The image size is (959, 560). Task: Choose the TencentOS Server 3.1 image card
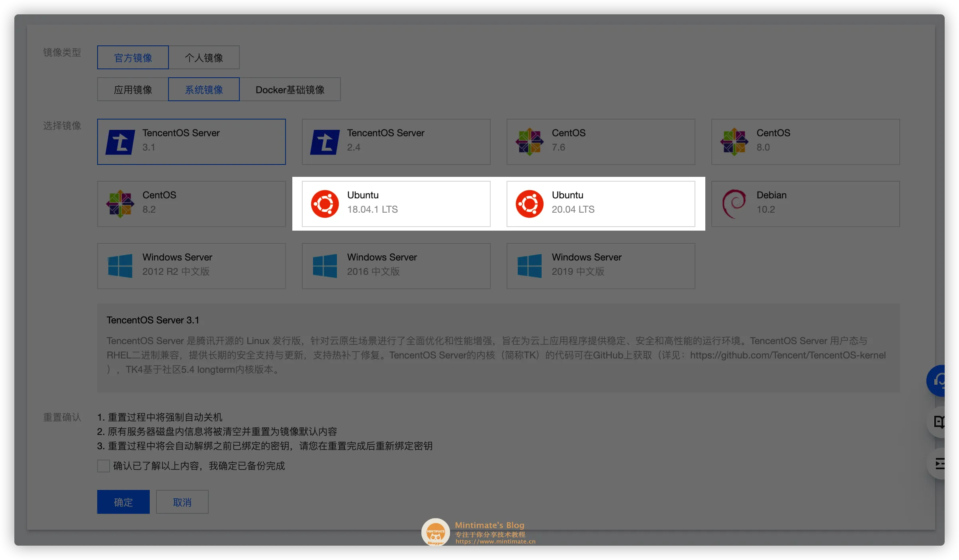coord(192,142)
